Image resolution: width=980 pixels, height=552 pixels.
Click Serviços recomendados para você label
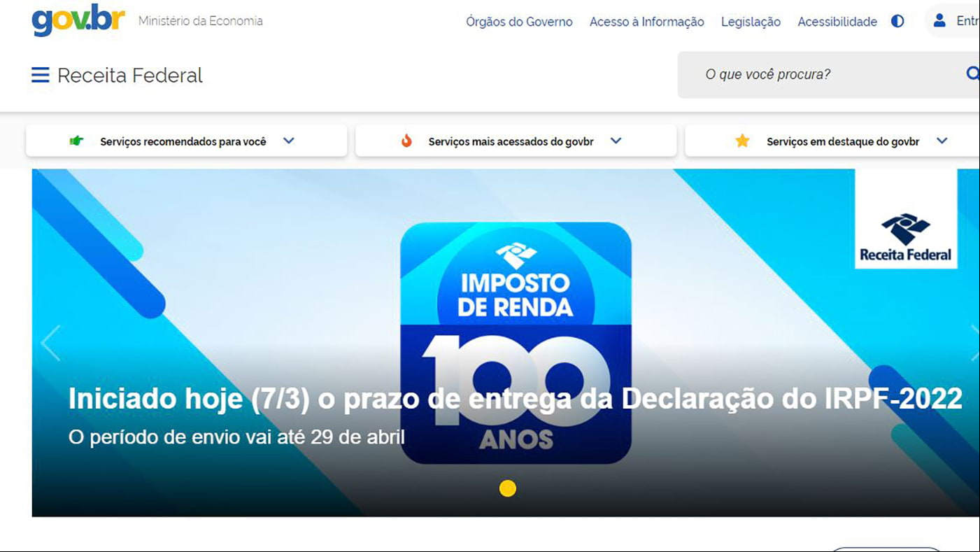(183, 141)
